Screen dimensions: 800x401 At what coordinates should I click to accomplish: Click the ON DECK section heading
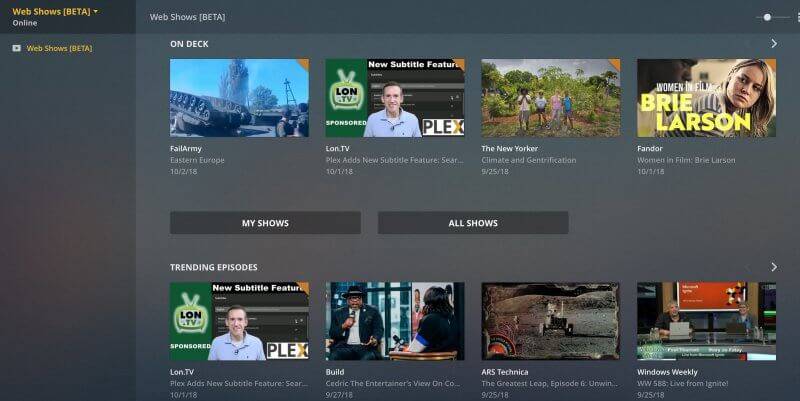click(189, 44)
